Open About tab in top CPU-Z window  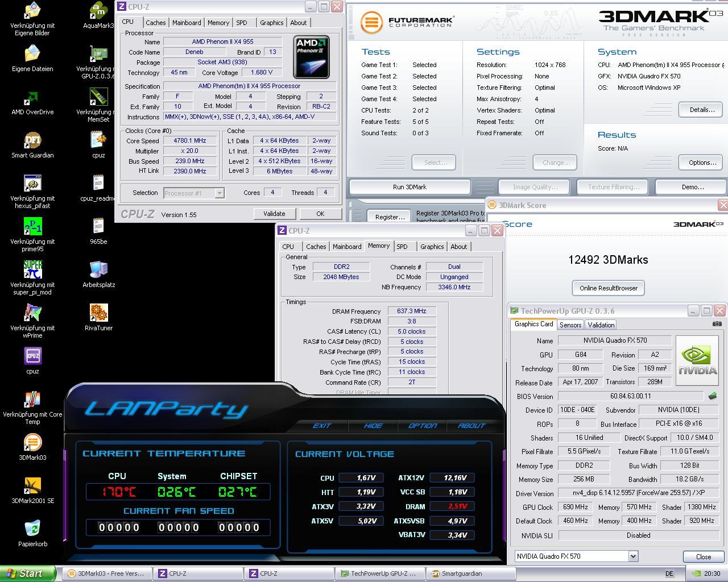[298, 23]
